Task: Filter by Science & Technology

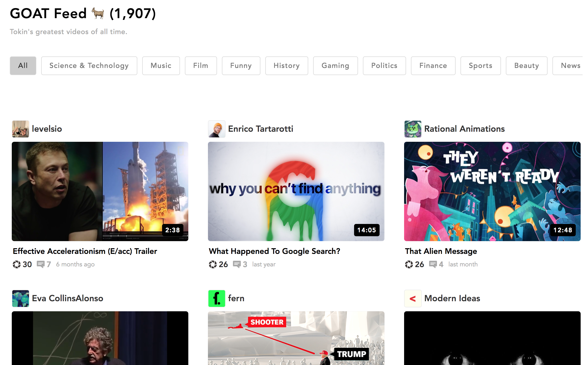Action: point(89,66)
